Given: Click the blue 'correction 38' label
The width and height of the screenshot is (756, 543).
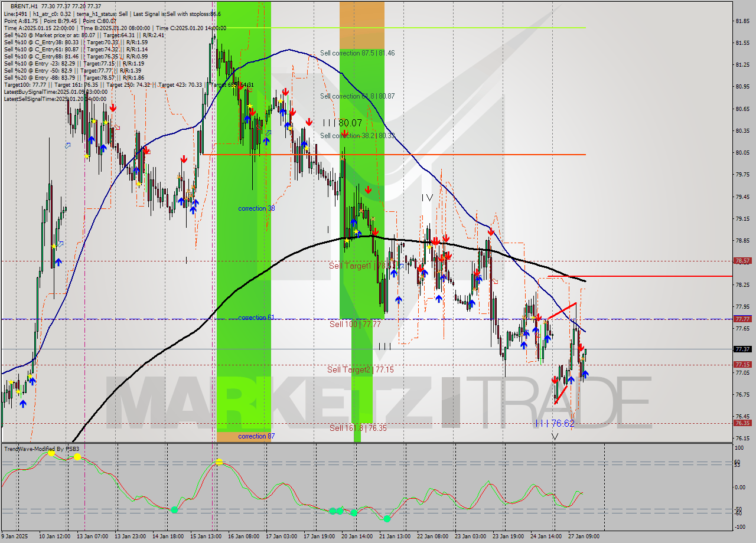Looking at the screenshot, I should pyautogui.click(x=256, y=208).
